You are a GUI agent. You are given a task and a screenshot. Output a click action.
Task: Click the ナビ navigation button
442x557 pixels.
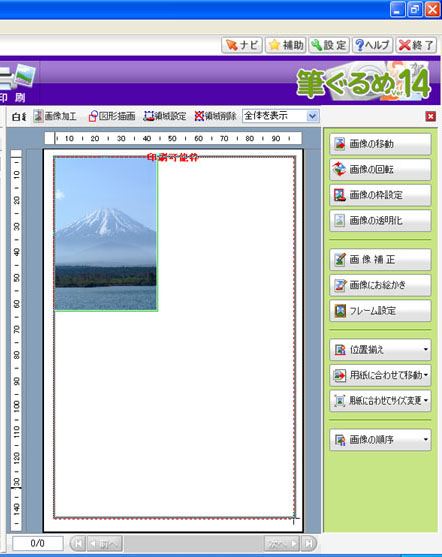coord(242,45)
